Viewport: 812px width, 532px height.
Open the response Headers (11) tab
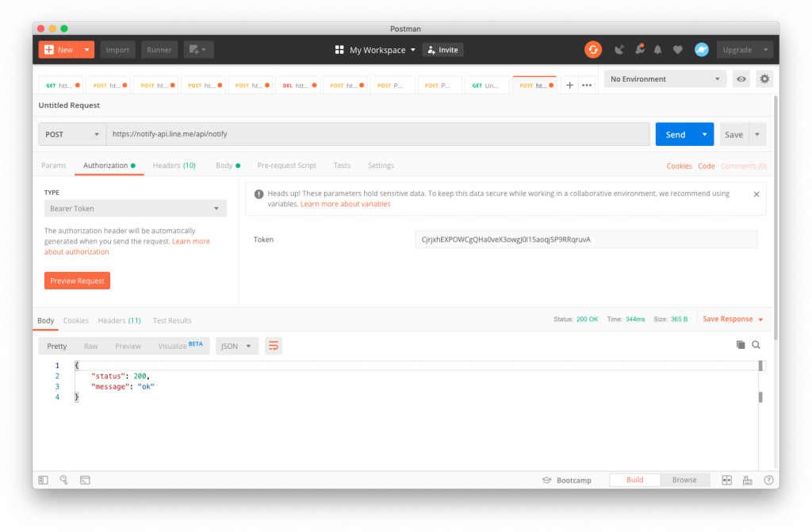119,320
